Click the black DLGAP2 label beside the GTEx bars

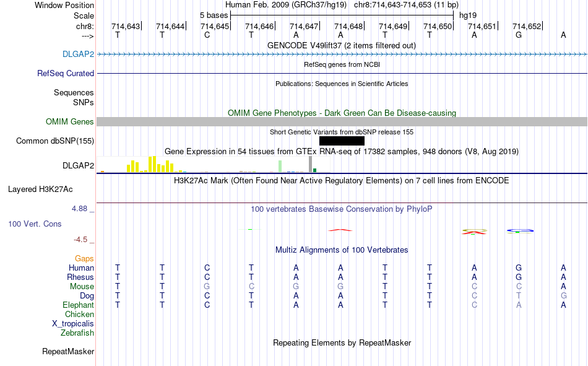[78, 165]
